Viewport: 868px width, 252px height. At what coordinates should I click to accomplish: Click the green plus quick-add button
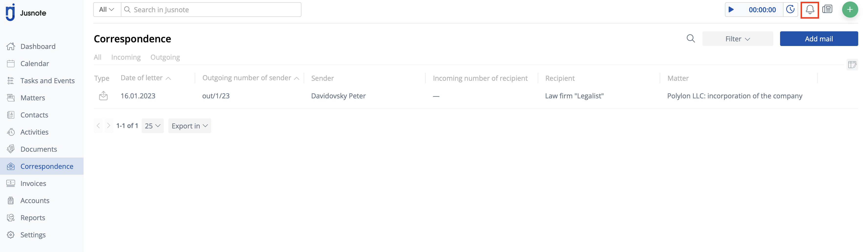coord(850,10)
